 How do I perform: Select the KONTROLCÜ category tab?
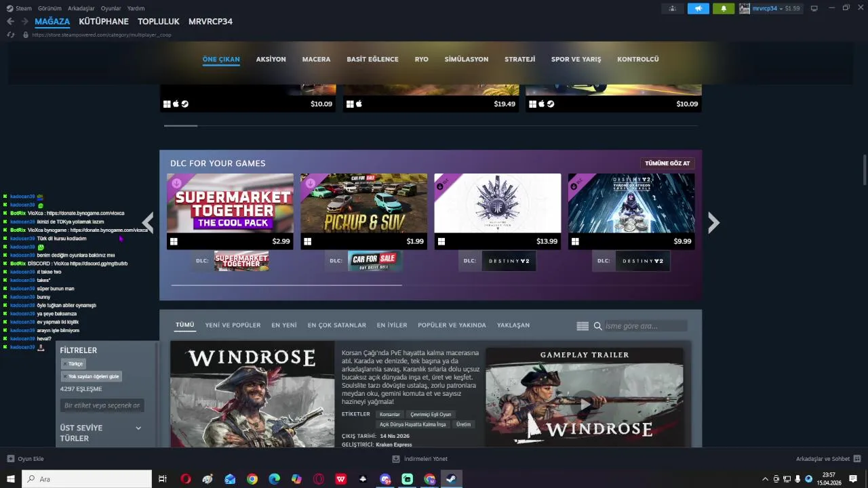coord(638,59)
